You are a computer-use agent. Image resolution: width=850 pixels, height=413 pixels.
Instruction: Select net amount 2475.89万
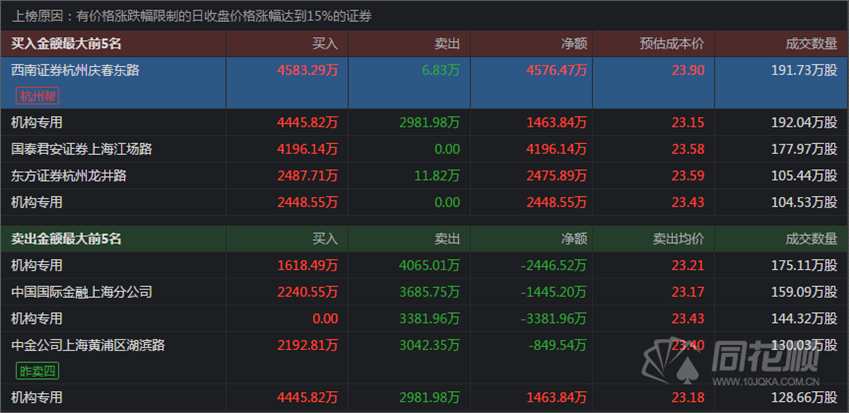click(557, 176)
